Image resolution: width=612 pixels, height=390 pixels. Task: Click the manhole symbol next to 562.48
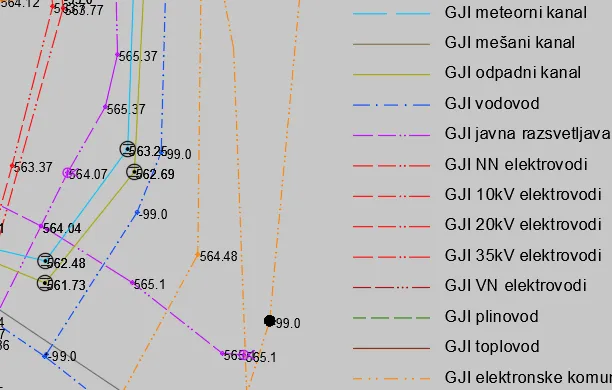[x=45, y=261]
